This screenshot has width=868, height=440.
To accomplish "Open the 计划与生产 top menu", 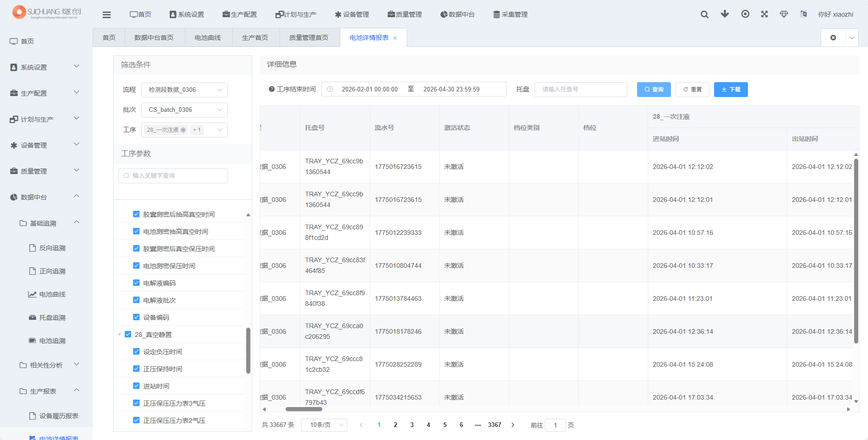I will coord(296,14).
